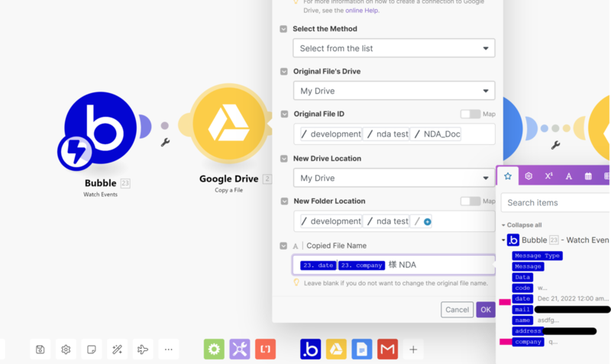Insert the name variable
Image resolution: width=611 pixels, height=364 pixels.
[x=522, y=320]
